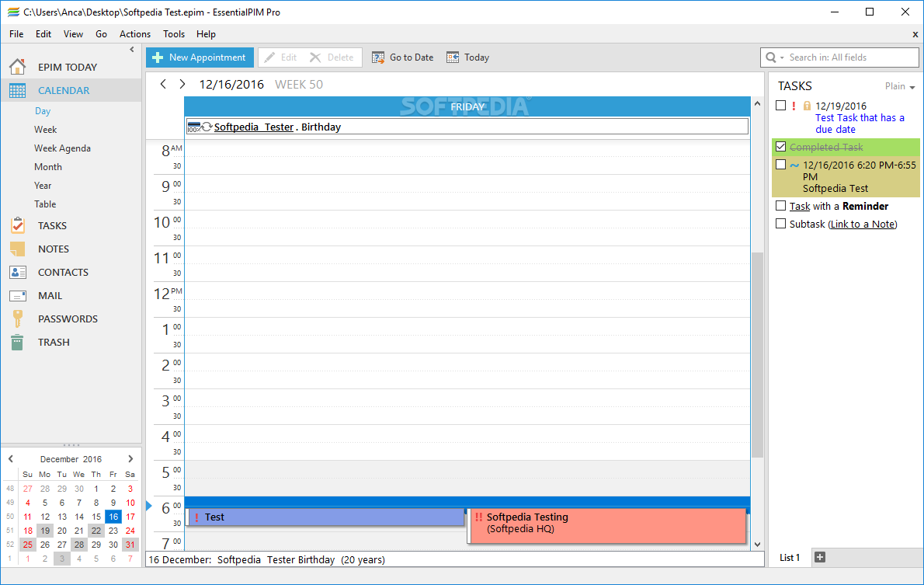Open the View menu
The width and height of the screenshot is (924, 585).
point(73,34)
